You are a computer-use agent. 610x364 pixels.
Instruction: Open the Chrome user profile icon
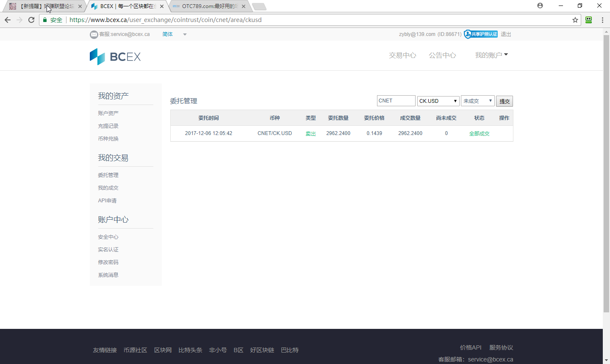click(x=540, y=6)
